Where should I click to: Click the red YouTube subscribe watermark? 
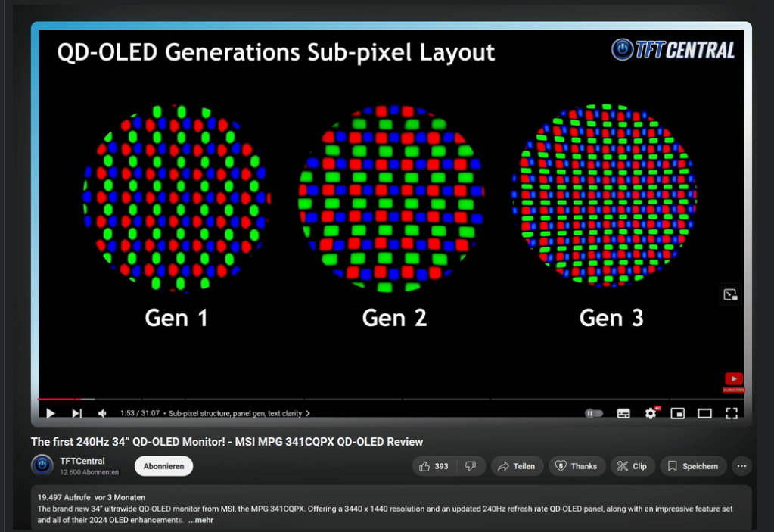click(x=734, y=382)
